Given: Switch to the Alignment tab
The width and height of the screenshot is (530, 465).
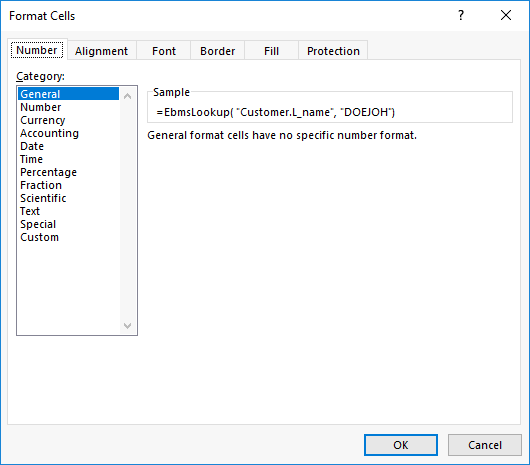Looking at the screenshot, I should (101, 51).
